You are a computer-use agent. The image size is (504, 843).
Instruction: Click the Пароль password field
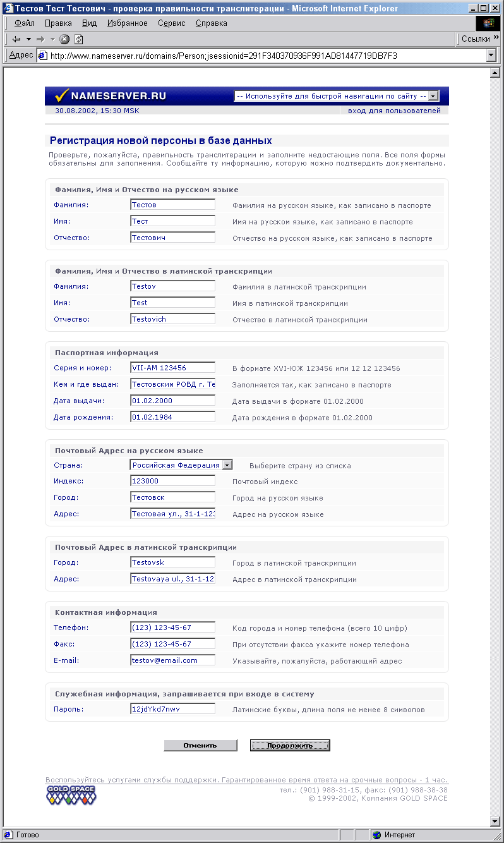click(x=172, y=709)
